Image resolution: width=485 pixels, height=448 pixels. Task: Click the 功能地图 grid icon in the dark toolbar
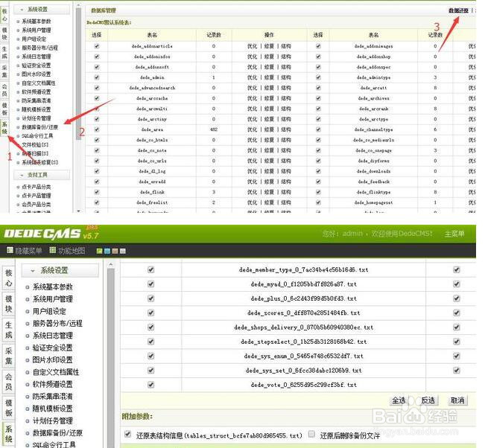click(x=53, y=250)
